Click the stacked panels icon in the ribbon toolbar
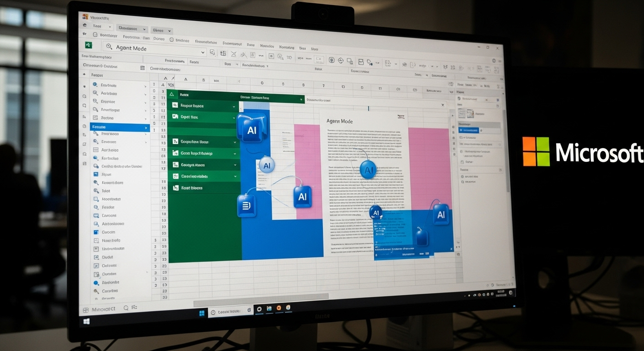 [x=360, y=62]
